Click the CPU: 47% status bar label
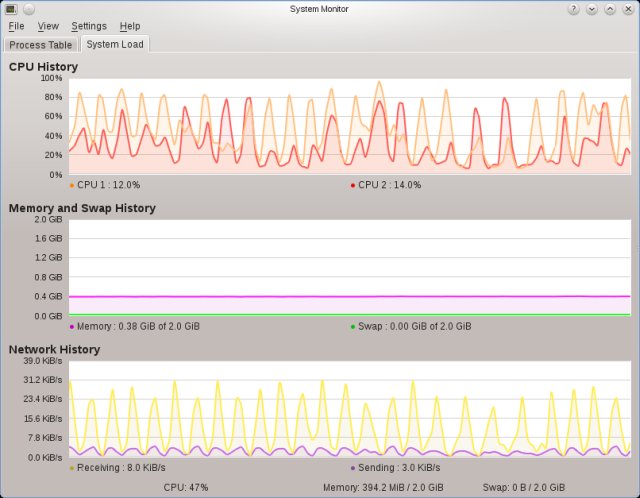 click(x=186, y=487)
